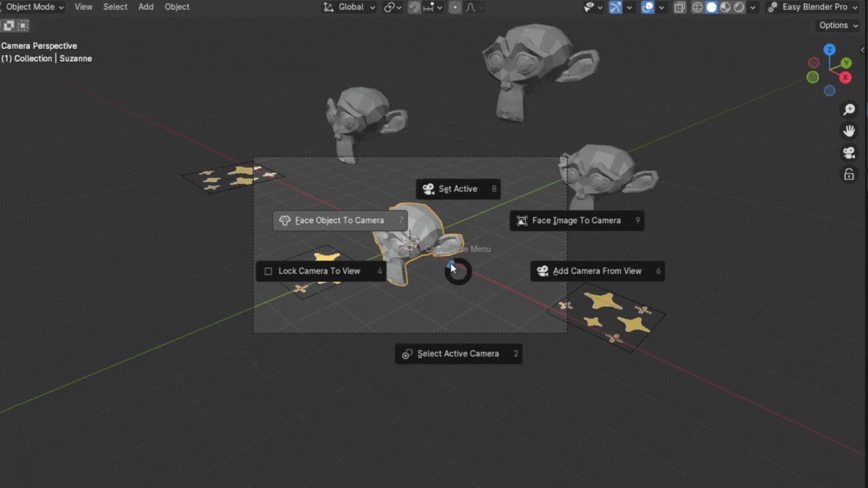Click the hand pan-view icon
868x488 pixels.
(x=849, y=131)
